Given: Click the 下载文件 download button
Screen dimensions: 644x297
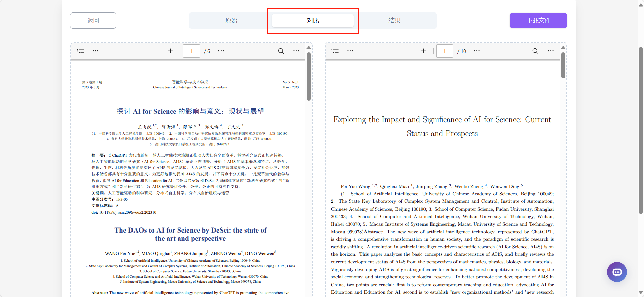Looking at the screenshot, I should click(x=538, y=21).
